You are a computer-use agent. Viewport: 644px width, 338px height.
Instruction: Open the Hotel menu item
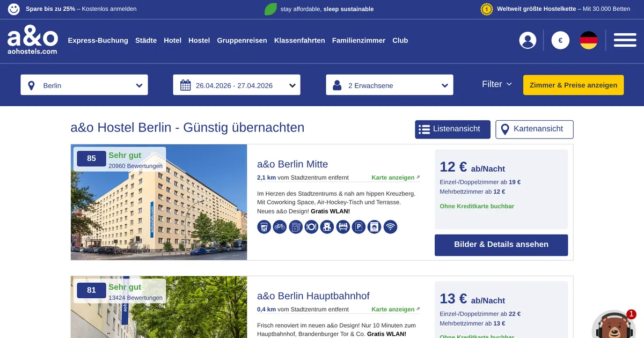pyautogui.click(x=173, y=40)
